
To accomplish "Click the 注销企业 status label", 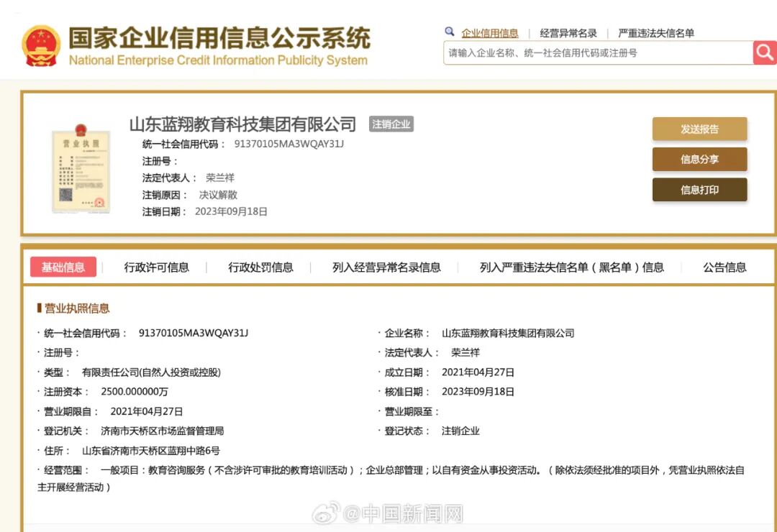I will coord(391,124).
